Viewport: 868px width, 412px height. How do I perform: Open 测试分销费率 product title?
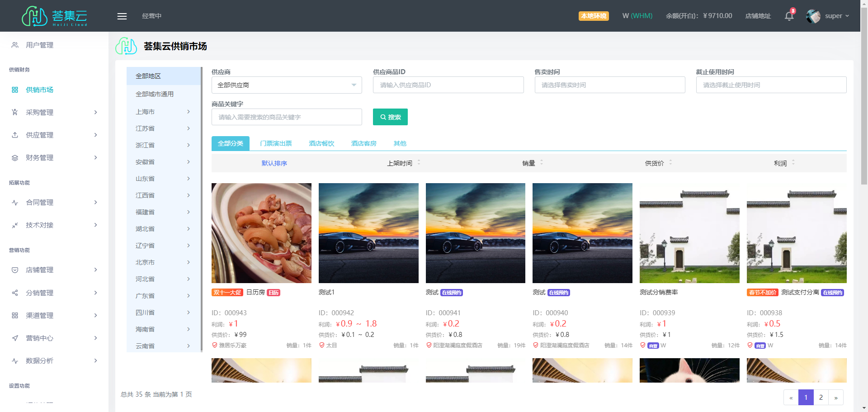coord(659,293)
